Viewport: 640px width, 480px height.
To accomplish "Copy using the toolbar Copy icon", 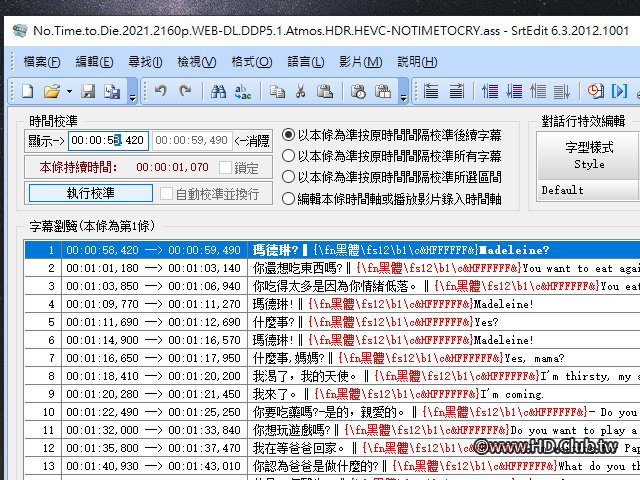I will 277,91.
